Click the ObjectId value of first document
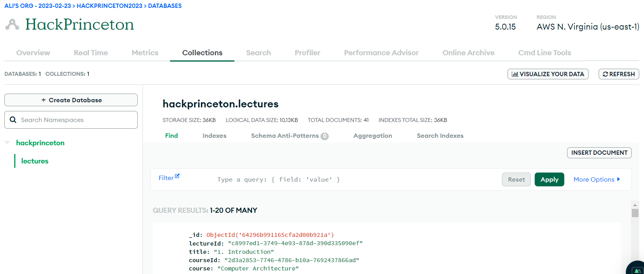 click(270, 235)
